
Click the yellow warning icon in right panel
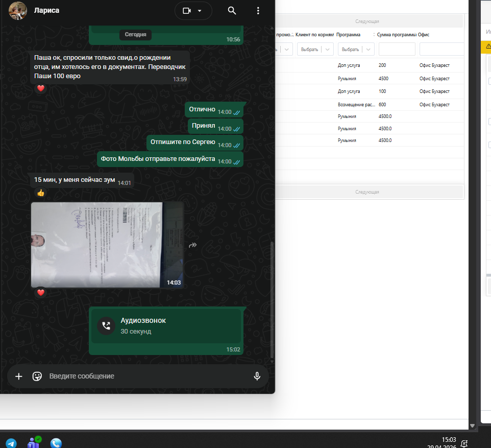(488, 46)
